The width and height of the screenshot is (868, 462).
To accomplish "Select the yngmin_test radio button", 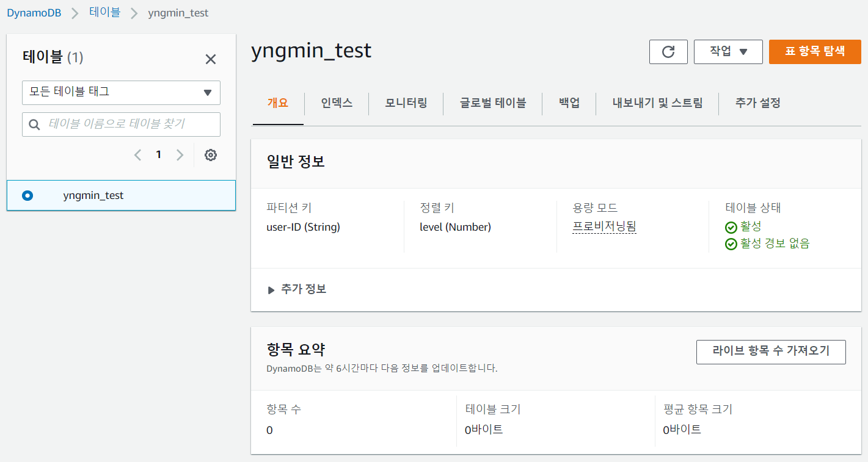I will pyautogui.click(x=27, y=196).
